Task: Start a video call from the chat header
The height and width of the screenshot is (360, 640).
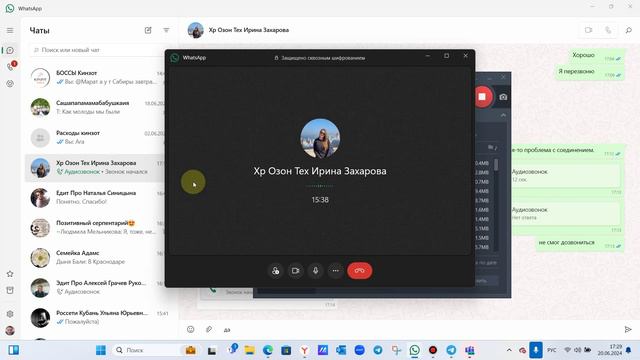Action: click(x=588, y=30)
